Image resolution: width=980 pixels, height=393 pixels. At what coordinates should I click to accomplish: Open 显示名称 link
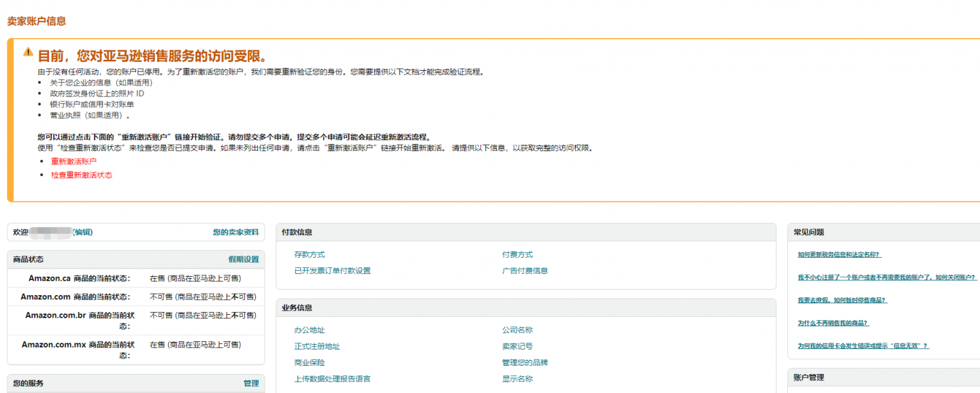[517, 379]
